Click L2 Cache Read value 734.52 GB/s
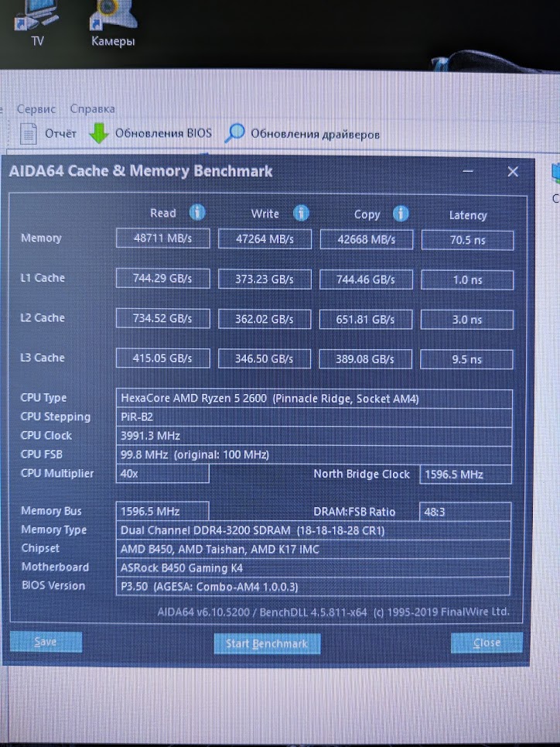 click(x=163, y=318)
